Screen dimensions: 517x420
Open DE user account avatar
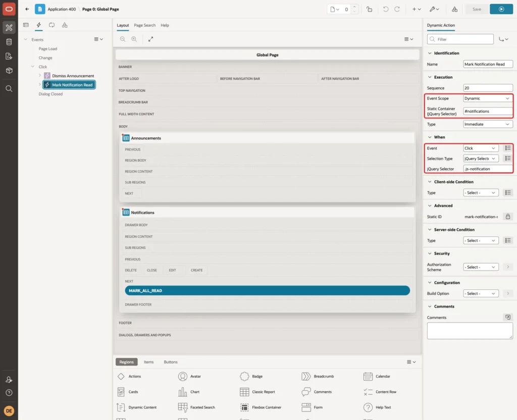coord(9,411)
